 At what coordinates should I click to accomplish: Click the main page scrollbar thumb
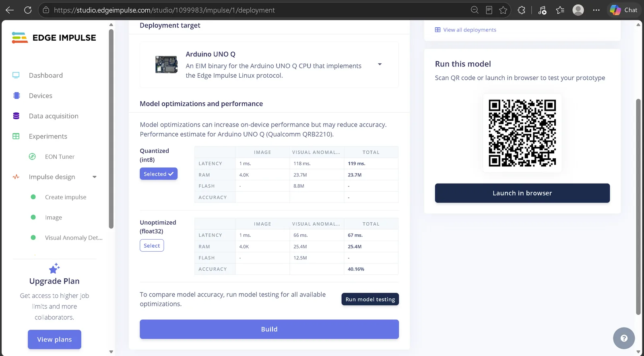click(x=638, y=207)
